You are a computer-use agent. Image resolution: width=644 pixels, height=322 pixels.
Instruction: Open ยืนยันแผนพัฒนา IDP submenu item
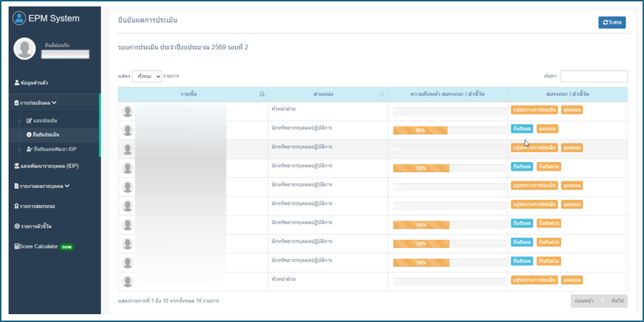click(51, 149)
